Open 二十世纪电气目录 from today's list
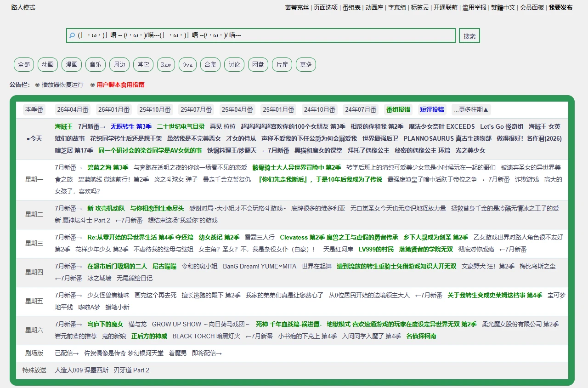 tap(181, 126)
